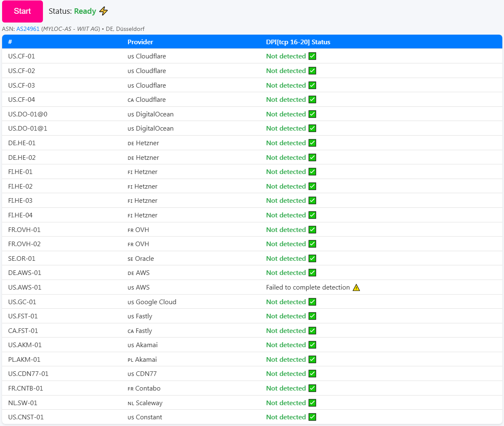Click green check icon for FI.HE-02
This screenshot has width=504, height=426.
point(312,186)
